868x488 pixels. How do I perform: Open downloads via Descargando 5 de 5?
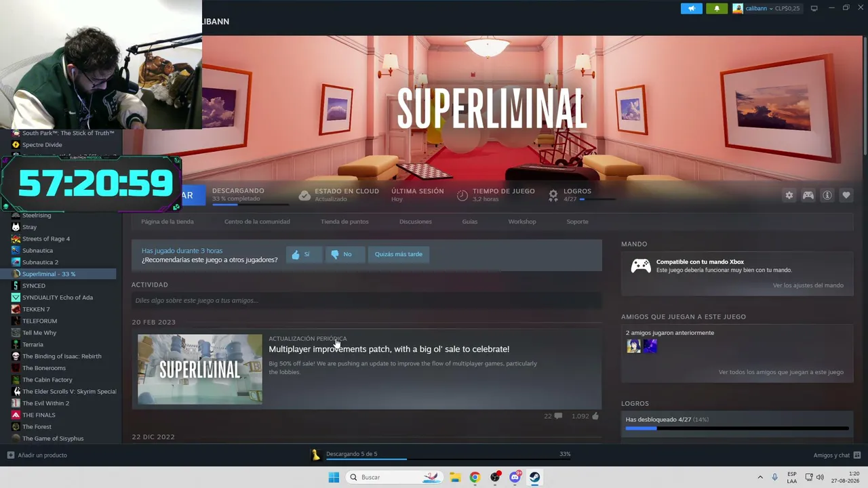[351, 454]
